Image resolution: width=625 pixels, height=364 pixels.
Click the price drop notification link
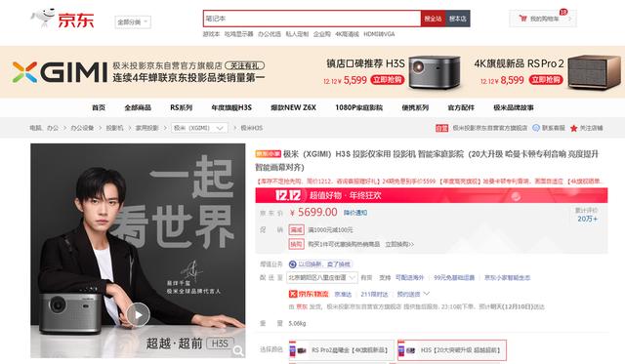355,213
